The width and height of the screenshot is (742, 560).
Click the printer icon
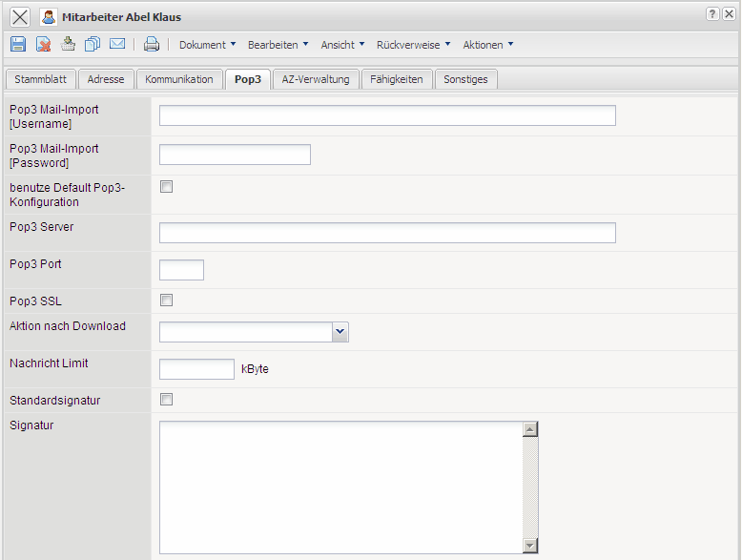pos(152,44)
